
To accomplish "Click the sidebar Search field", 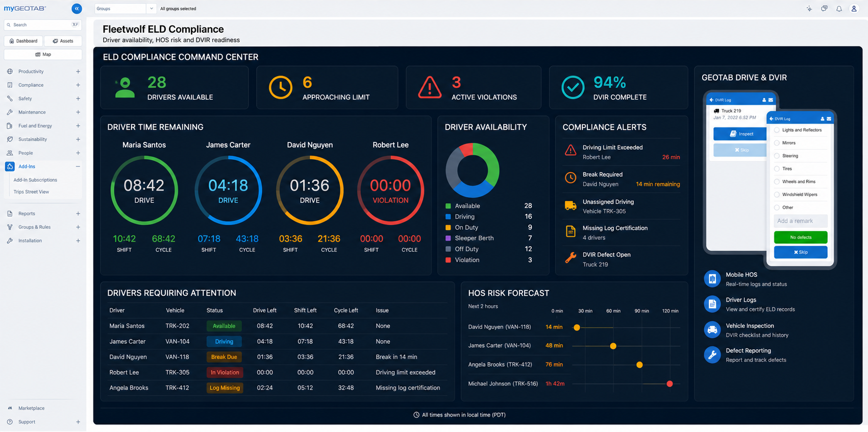I will point(43,25).
